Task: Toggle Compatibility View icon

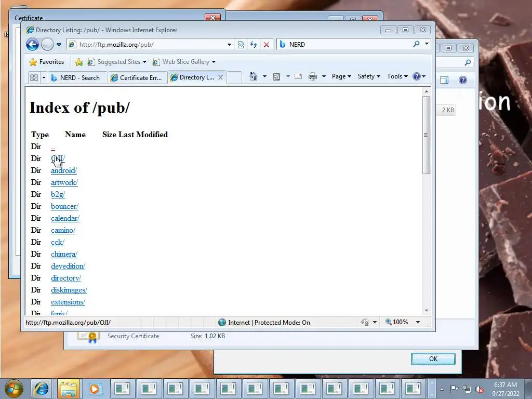Action: [241, 45]
